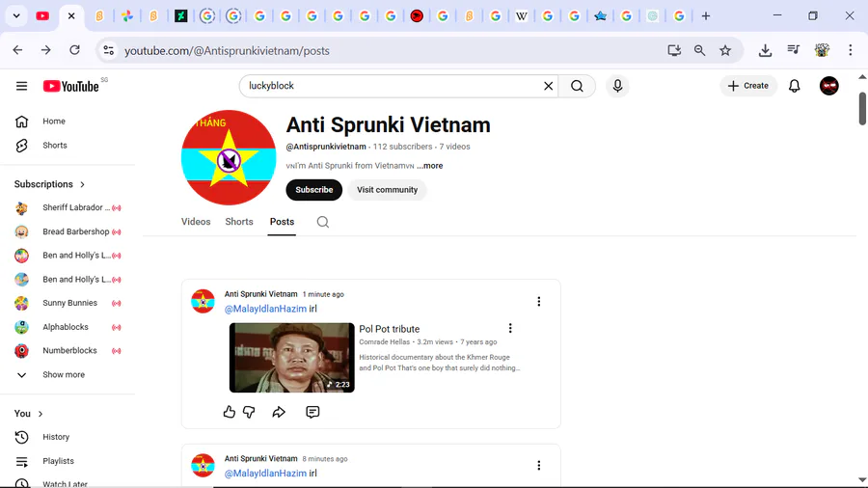Select the Posts tab
The height and width of the screenshot is (488, 868).
282,222
